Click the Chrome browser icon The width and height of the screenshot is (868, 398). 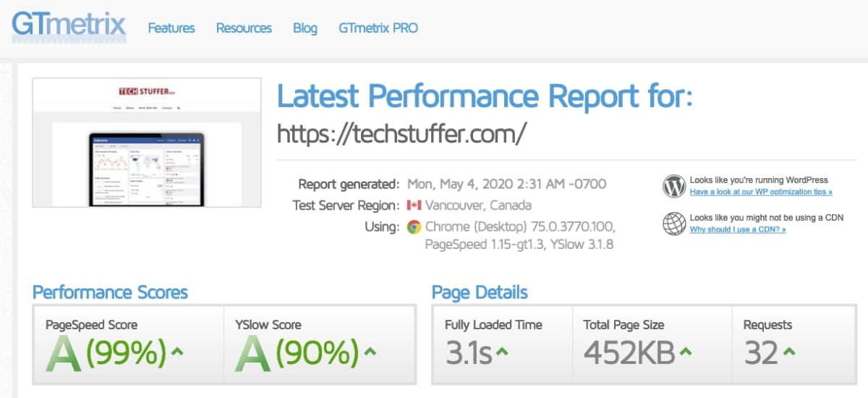pyautogui.click(x=414, y=226)
